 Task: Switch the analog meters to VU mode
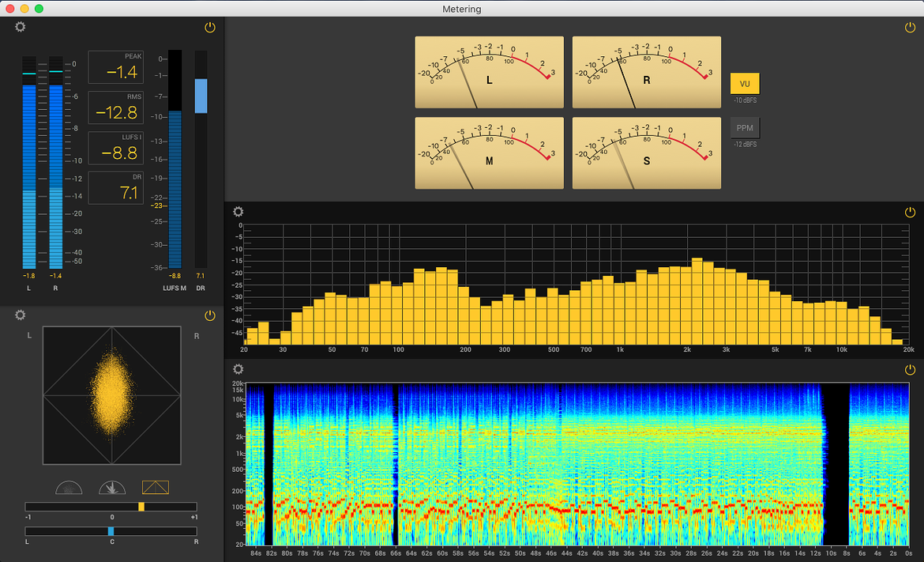click(x=745, y=84)
